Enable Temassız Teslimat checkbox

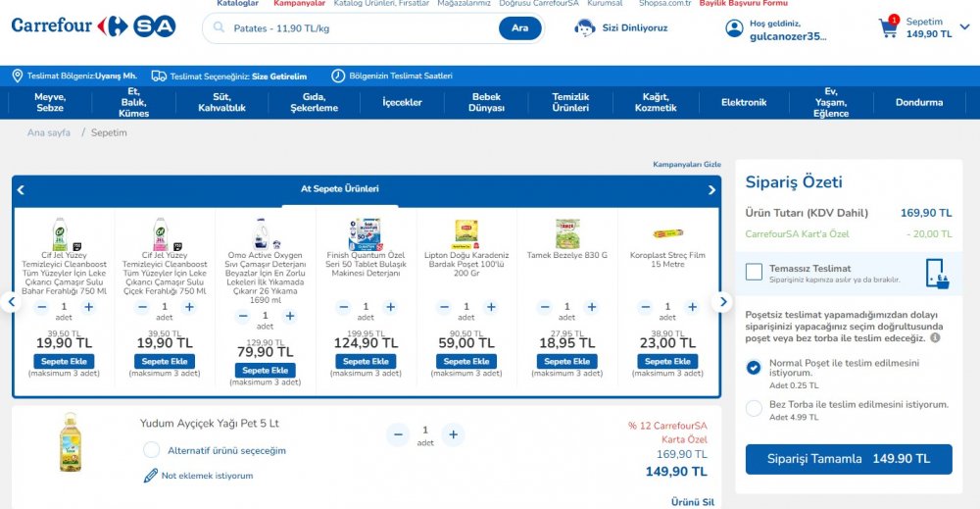pyautogui.click(x=755, y=272)
